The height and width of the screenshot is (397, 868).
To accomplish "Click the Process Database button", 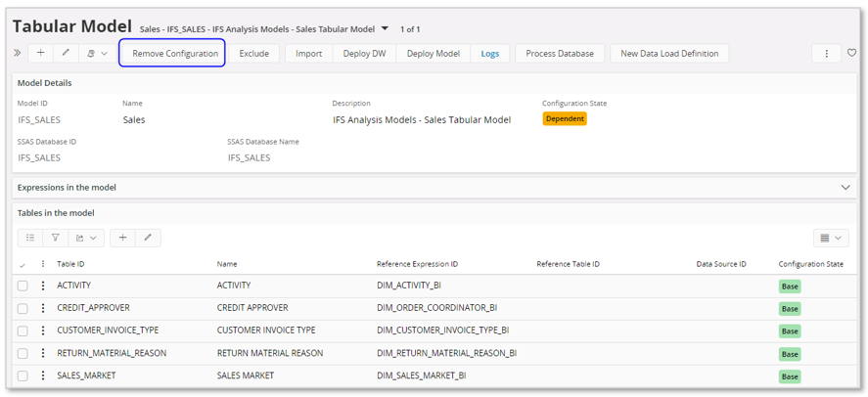I will click(x=559, y=54).
